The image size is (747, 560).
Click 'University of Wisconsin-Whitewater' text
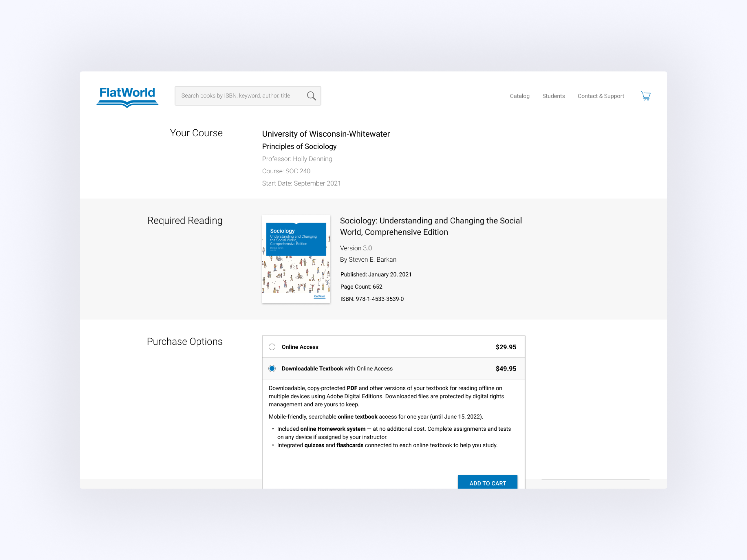[x=326, y=134]
